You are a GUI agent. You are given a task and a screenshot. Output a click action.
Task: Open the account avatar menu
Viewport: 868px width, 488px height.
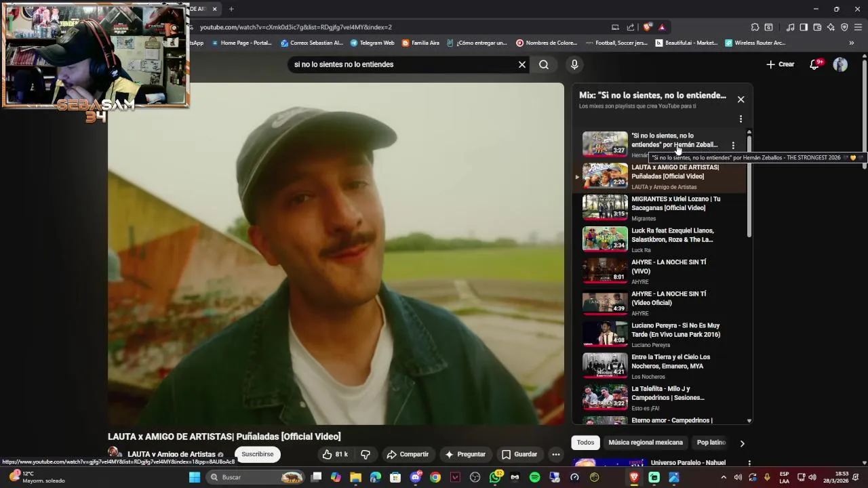(840, 64)
